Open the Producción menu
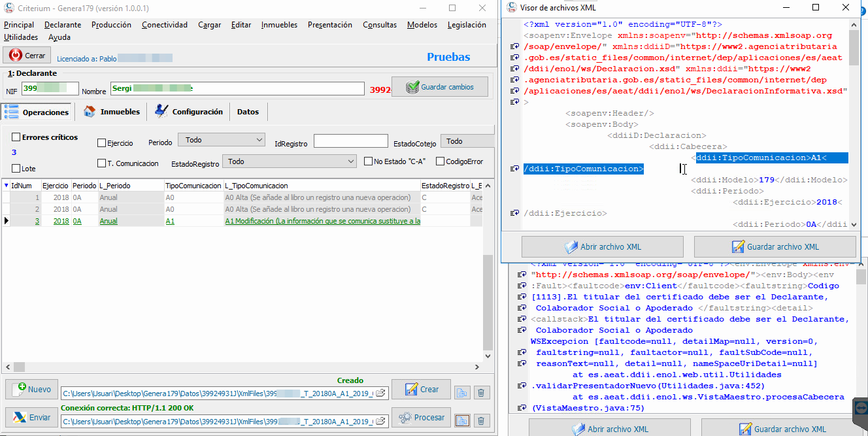Image resolution: width=868 pixels, height=436 pixels. point(111,25)
